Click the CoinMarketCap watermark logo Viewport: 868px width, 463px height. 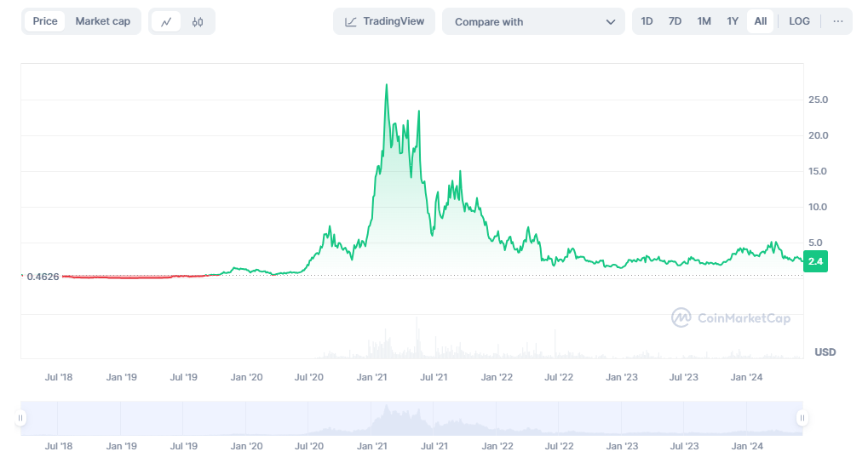(x=731, y=318)
